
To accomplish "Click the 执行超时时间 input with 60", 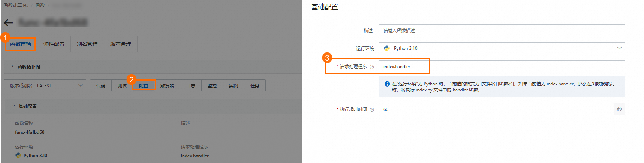I will [496, 109].
